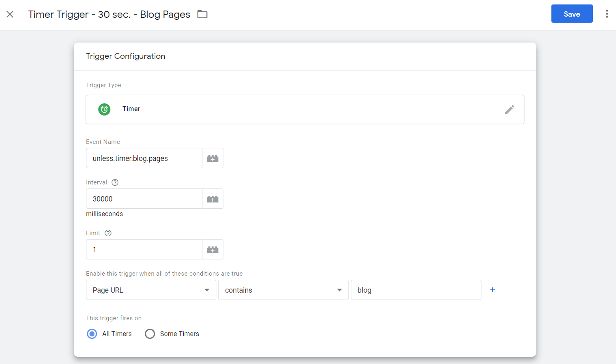Save the timer trigger
This screenshot has height=364, width=616.
pyautogui.click(x=571, y=14)
